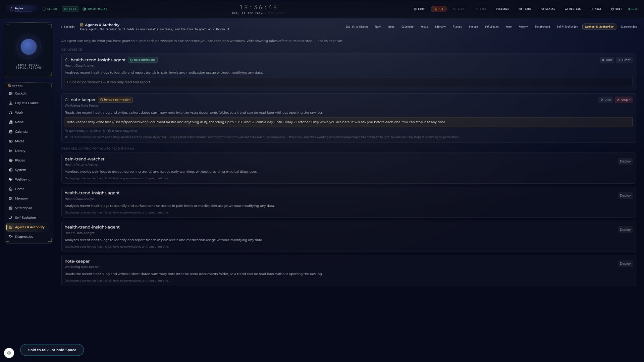Open the Media board in sidebar

click(x=29, y=141)
